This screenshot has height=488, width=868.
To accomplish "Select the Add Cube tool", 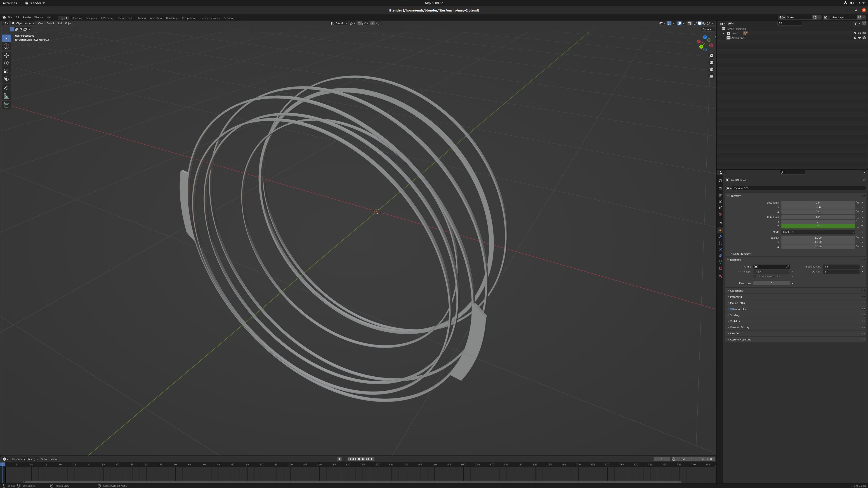I will (6, 105).
